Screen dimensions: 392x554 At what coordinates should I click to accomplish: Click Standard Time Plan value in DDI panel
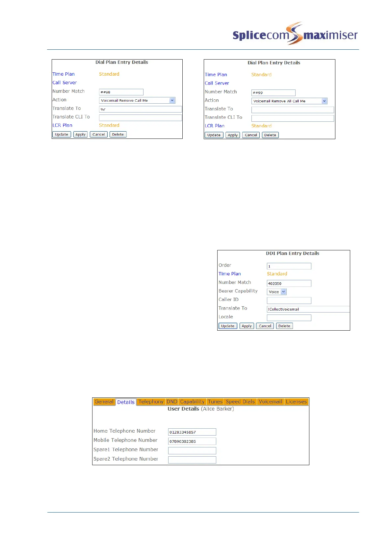(x=277, y=274)
